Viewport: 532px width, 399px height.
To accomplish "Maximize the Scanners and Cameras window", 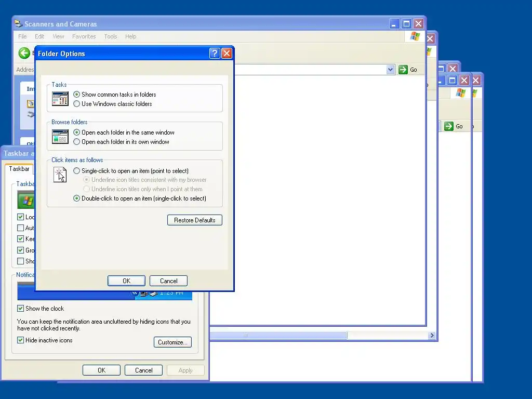I will click(406, 24).
